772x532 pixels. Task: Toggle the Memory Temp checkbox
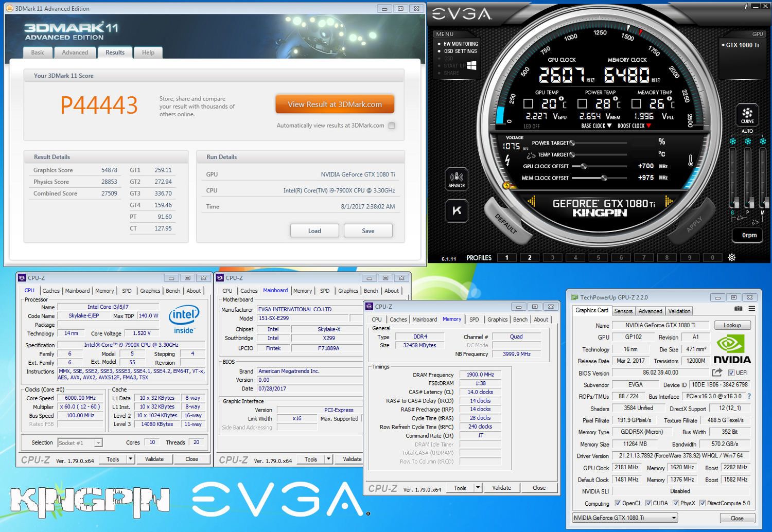click(636, 104)
